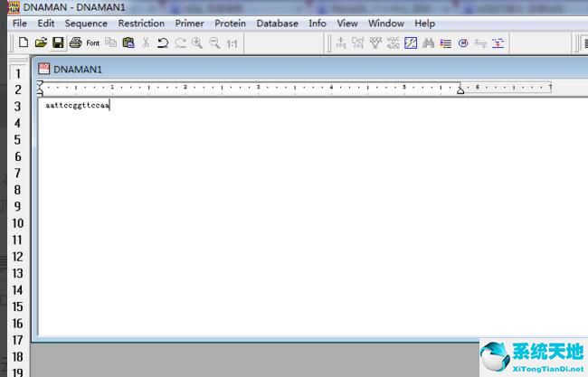Select channel number 1 in left panel

[x=16, y=73]
